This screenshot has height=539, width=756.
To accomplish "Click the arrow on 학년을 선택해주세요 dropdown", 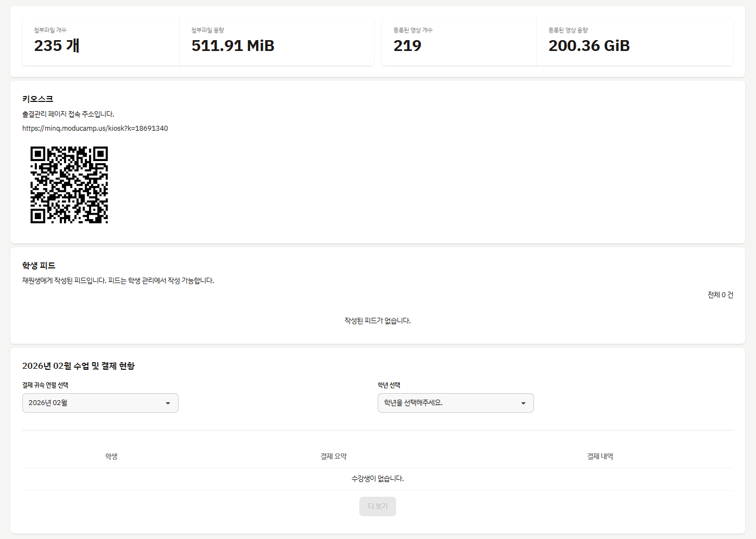I will (x=523, y=403).
